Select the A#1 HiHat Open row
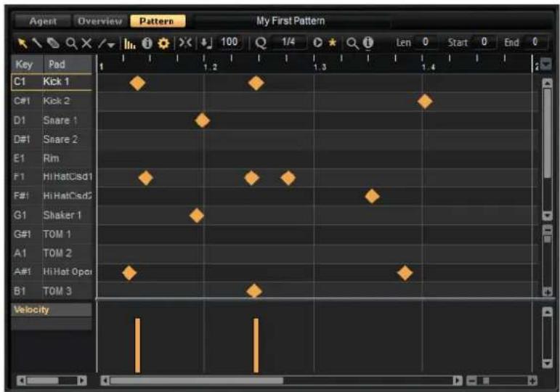The width and height of the screenshot is (560, 392). point(52,272)
